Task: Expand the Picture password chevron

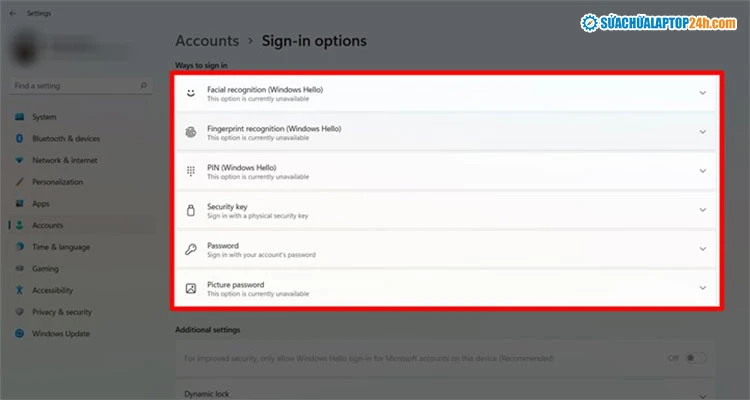Action: [x=702, y=288]
